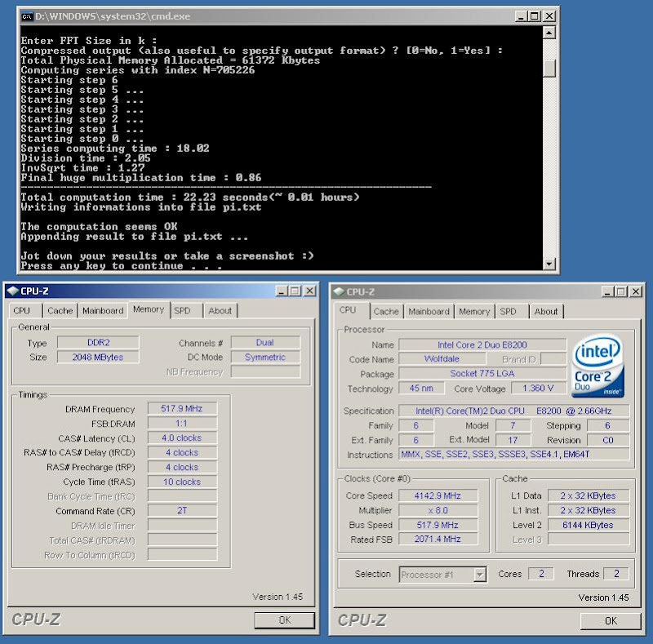Click the DC Mode field showing Symmetric
Screen dimensions: 653x644
[265, 357]
